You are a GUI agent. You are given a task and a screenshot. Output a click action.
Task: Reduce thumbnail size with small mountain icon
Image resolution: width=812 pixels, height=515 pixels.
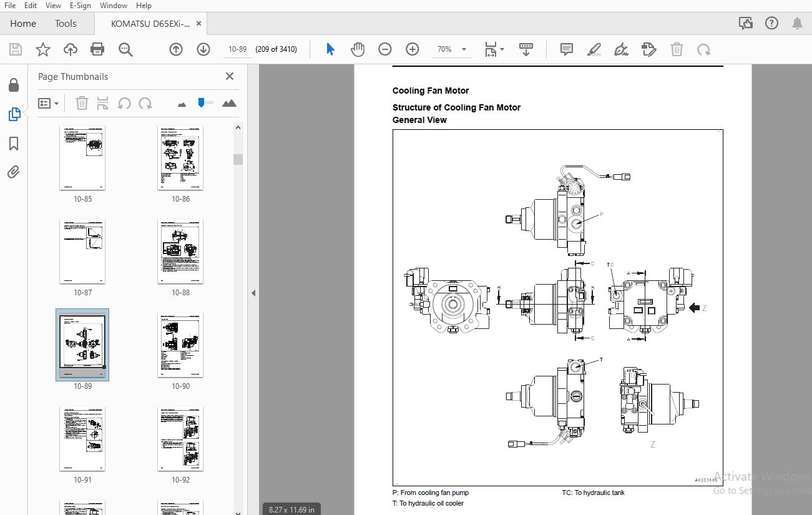coord(182,104)
